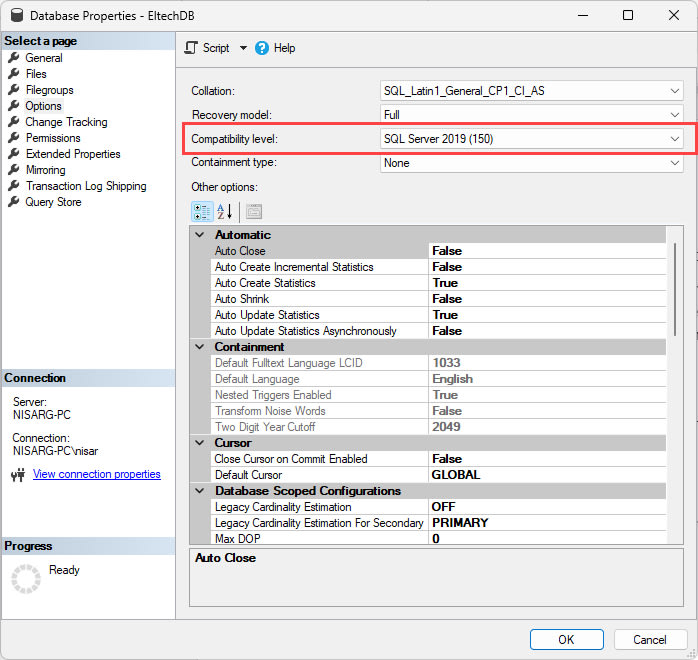Click the connection properties icon
This screenshot has height=660, width=698.
[18, 475]
